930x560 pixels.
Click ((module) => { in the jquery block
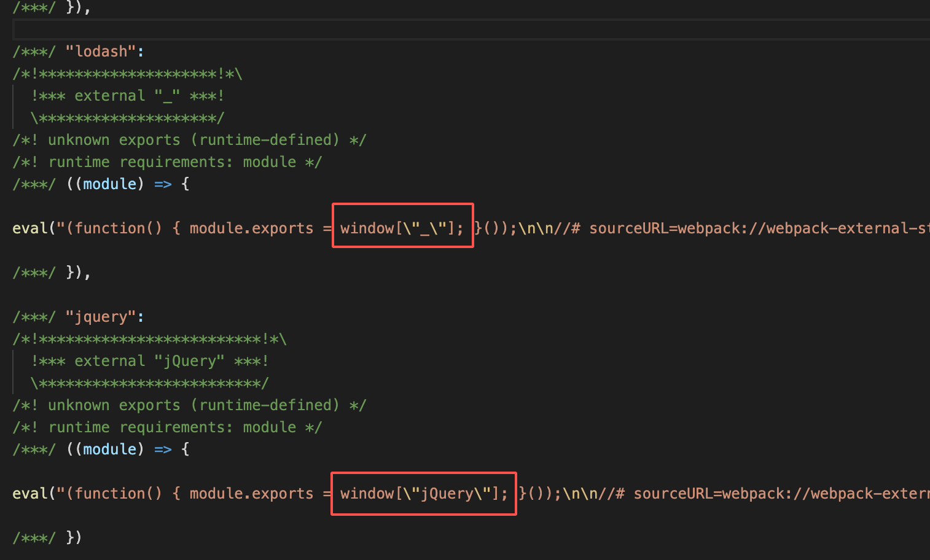tap(128, 449)
